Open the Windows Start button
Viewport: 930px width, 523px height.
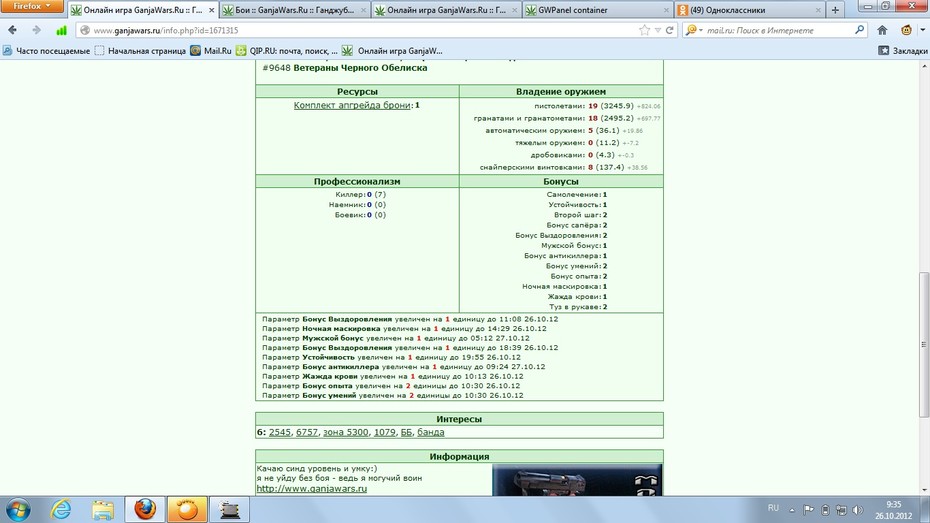pyautogui.click(x=17, y=509)
